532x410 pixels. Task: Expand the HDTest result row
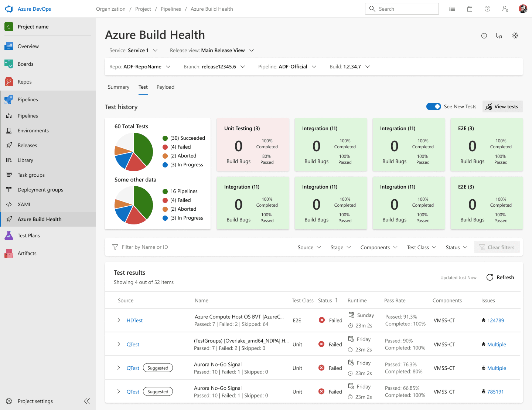pyautogui.click(x=119, y=320)
